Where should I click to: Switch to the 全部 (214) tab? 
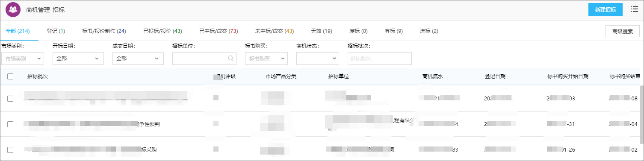click(x=18, y=31)
